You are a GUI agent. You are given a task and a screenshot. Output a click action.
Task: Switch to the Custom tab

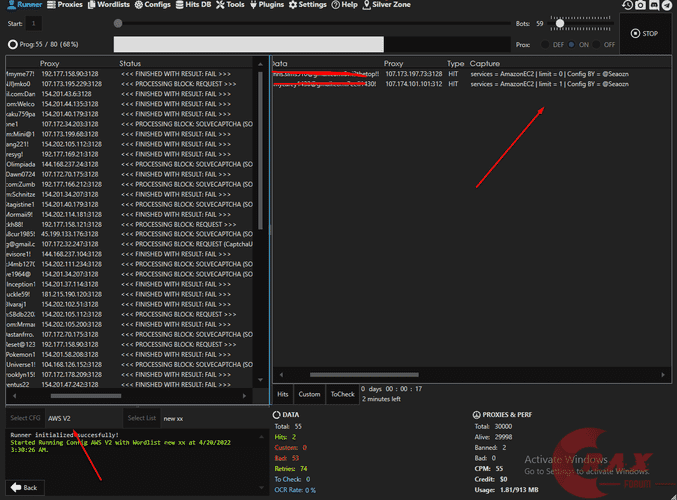(x=310, y=394)
